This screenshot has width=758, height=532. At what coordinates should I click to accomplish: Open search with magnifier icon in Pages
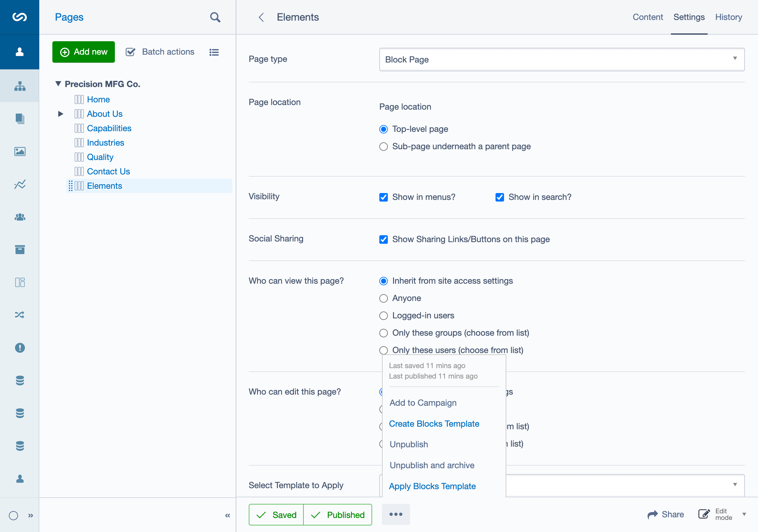click(x=215, y=17)
